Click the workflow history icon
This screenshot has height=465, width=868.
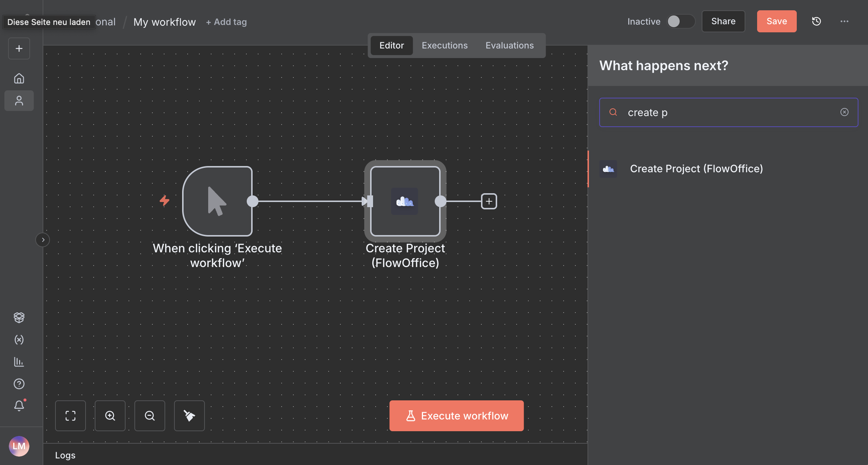(x=816, y=21)
